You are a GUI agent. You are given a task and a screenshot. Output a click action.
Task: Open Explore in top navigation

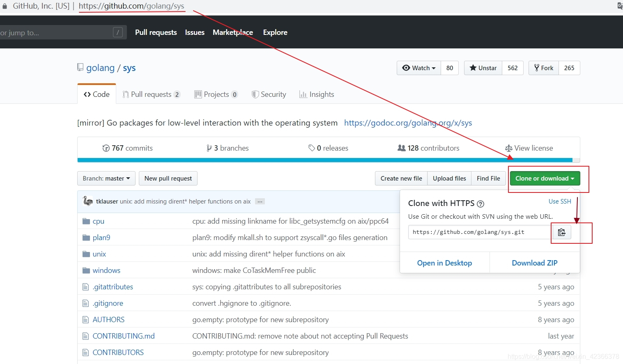[x=275, y=32]
